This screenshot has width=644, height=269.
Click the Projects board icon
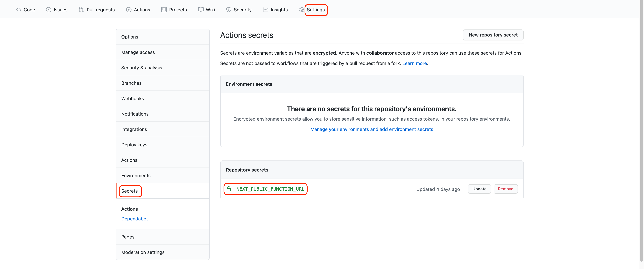pos(164,10)
